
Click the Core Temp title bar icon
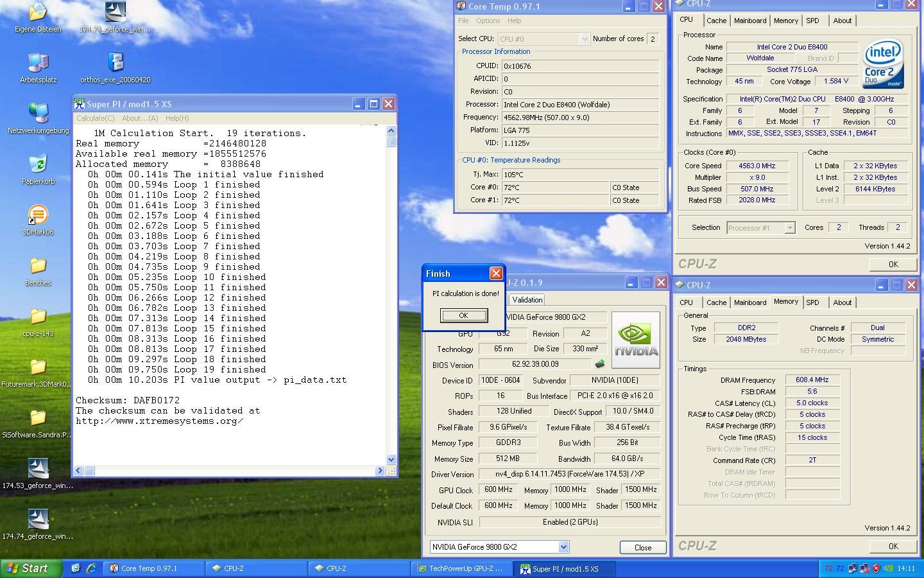[461, 6]
